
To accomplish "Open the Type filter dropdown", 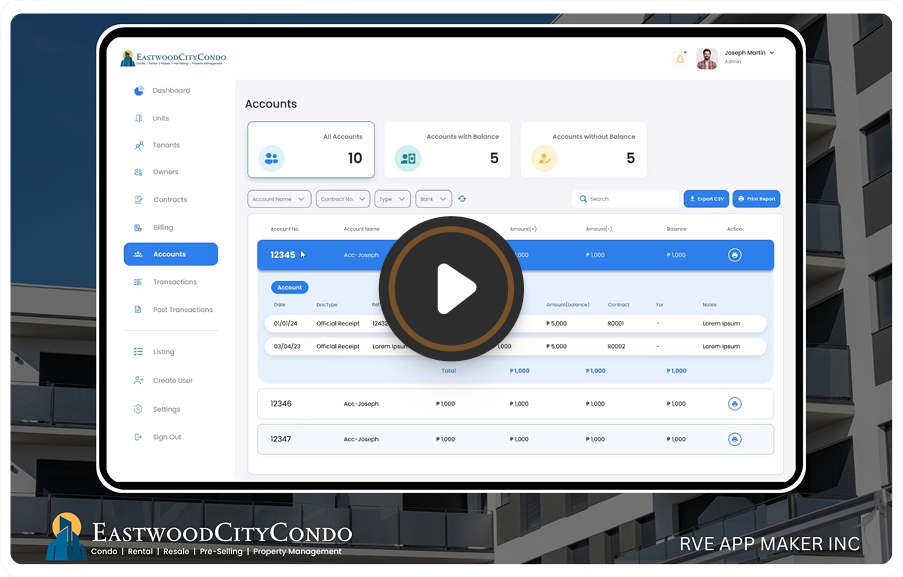I will pyautogui.click(x=393, y=199).
